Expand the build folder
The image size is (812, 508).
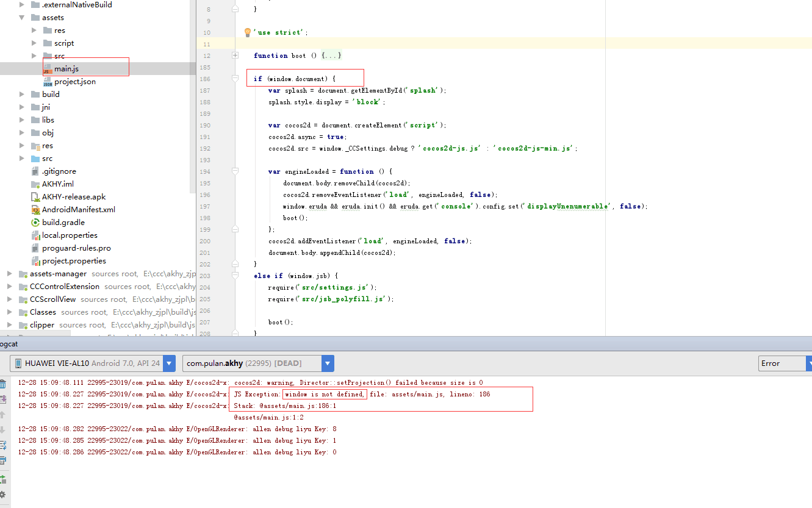22,95
